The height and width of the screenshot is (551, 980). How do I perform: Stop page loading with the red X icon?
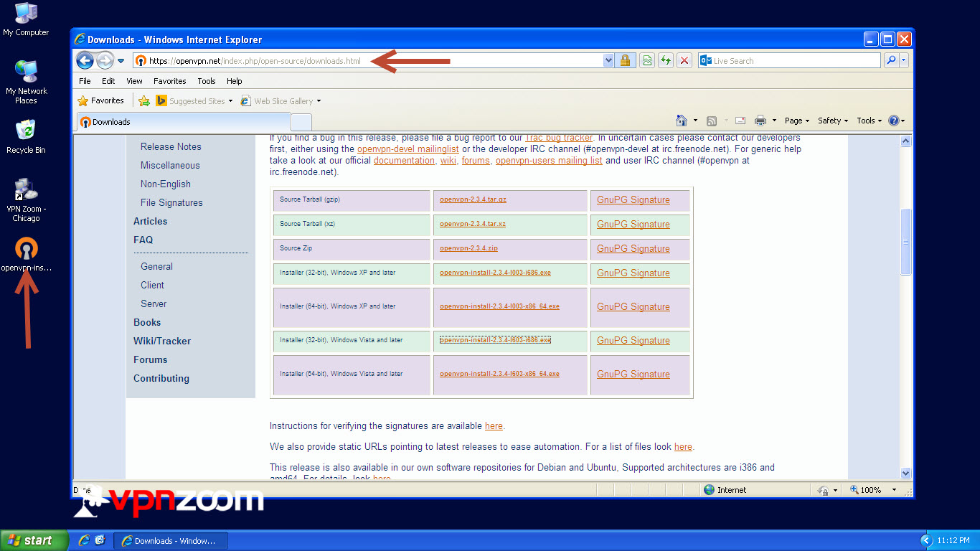point(684,61)
